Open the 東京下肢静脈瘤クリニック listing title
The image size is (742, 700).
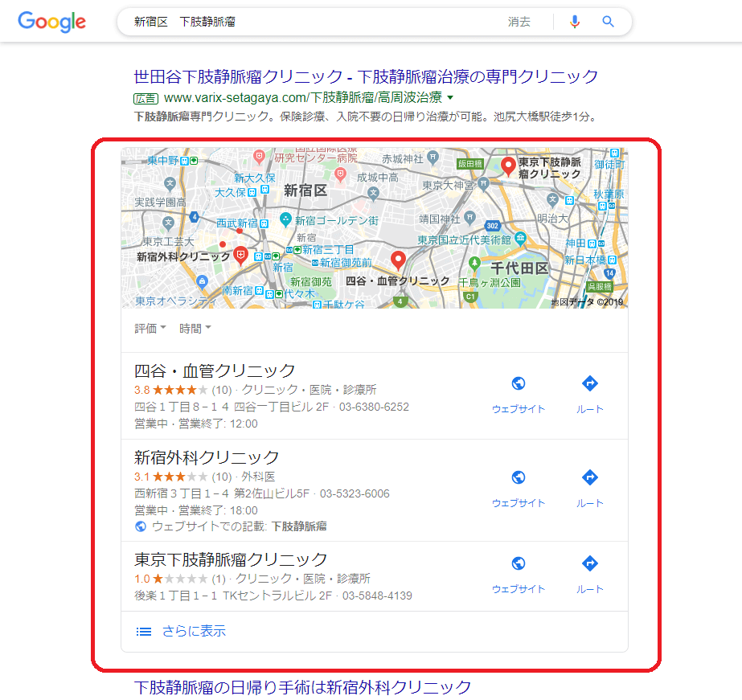click(231, 560)
